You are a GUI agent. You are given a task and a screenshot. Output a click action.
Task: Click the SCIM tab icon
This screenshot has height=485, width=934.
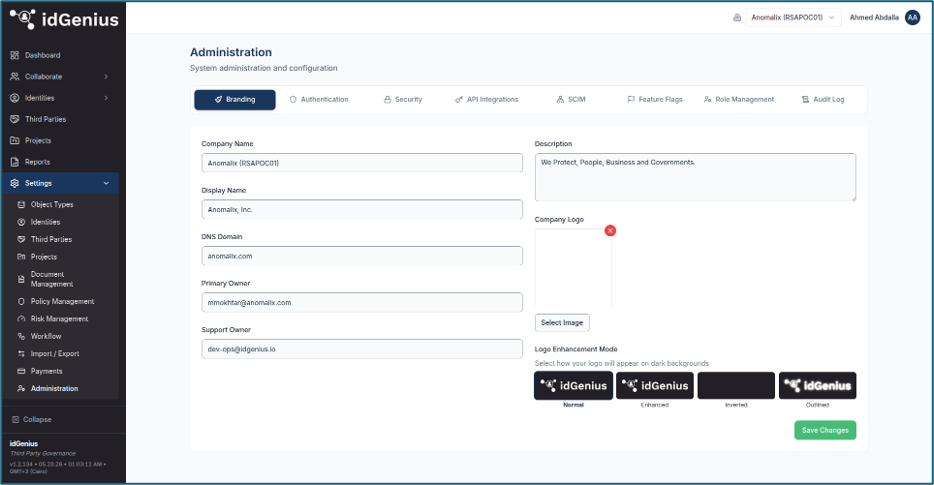(x=560, y=100)
